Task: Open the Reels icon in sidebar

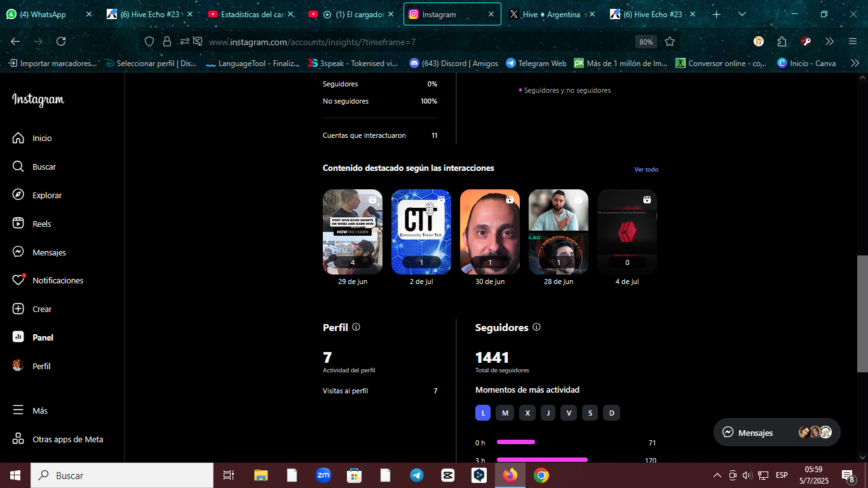Action: point(18,224)
